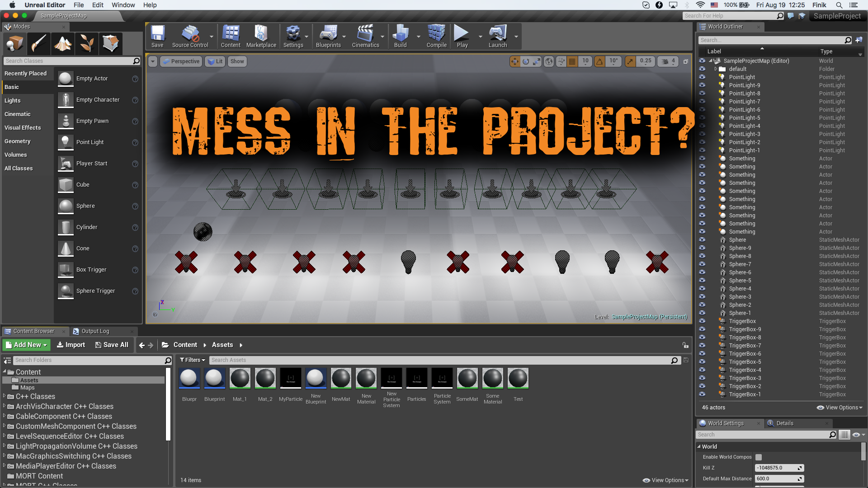
Task: Open the Cinematics toolbar icon
Action: (365, 36)
